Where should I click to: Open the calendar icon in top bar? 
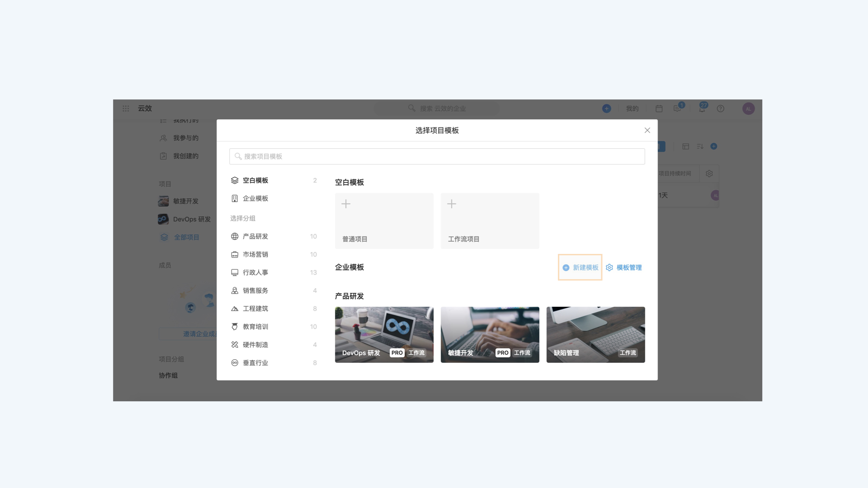tap(659, 108)
